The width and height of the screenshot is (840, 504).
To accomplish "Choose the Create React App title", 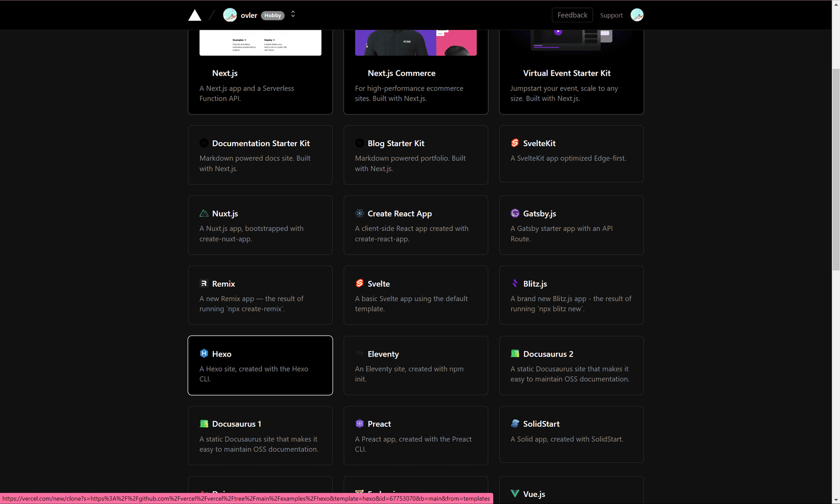I will (399, 213).
